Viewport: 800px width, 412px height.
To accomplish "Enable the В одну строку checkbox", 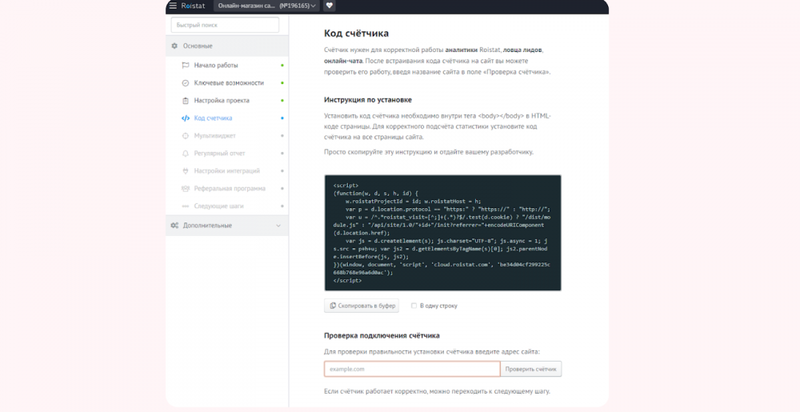I will click(414, 306).
